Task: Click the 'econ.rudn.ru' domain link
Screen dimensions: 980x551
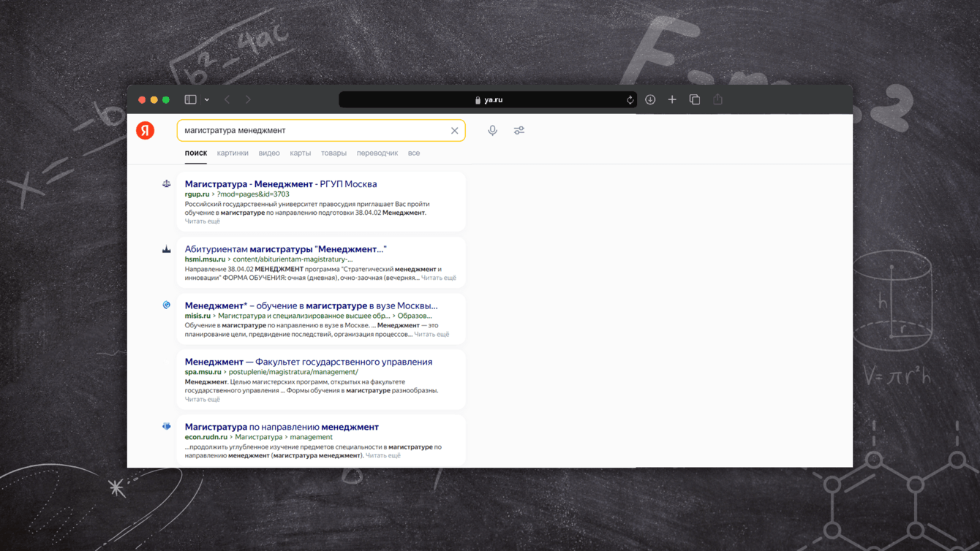Action: (206, 437)
